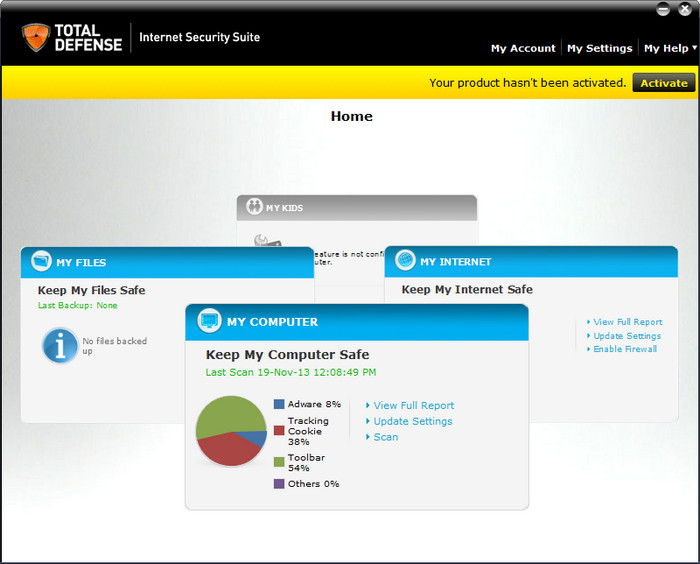700x564 pixels.
Task: Click 'Keep My Internet Safe' heading
Action: point(467,289)
